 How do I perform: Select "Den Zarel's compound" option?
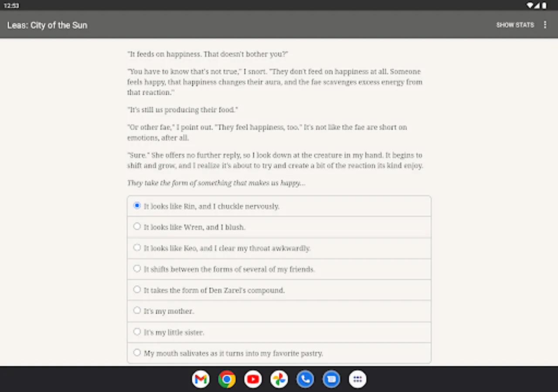pyautogui.click(x=279, y=290)
